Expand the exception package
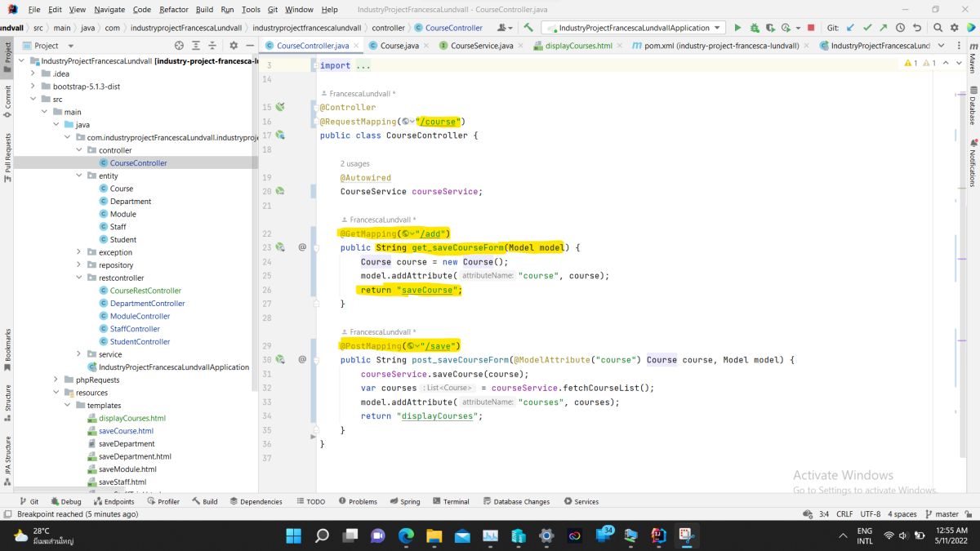The height and width of the screenshot is (551, 980). click(x=79, y=252)
